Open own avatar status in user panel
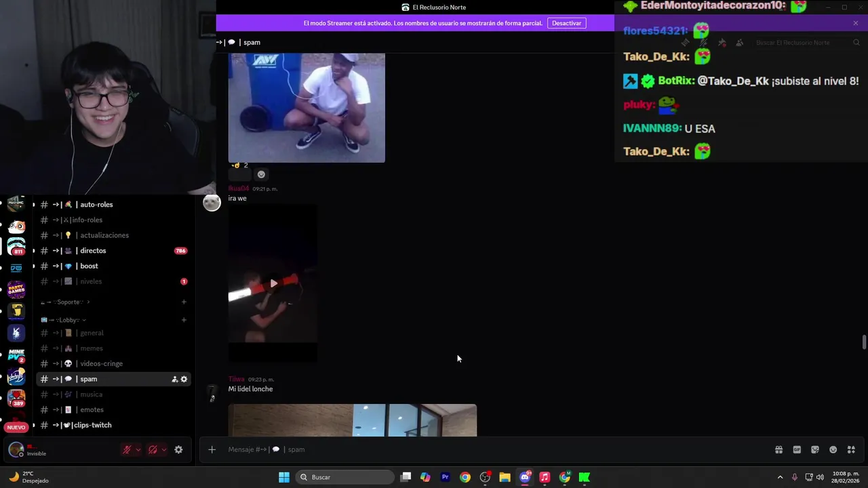 click(16, 449)
